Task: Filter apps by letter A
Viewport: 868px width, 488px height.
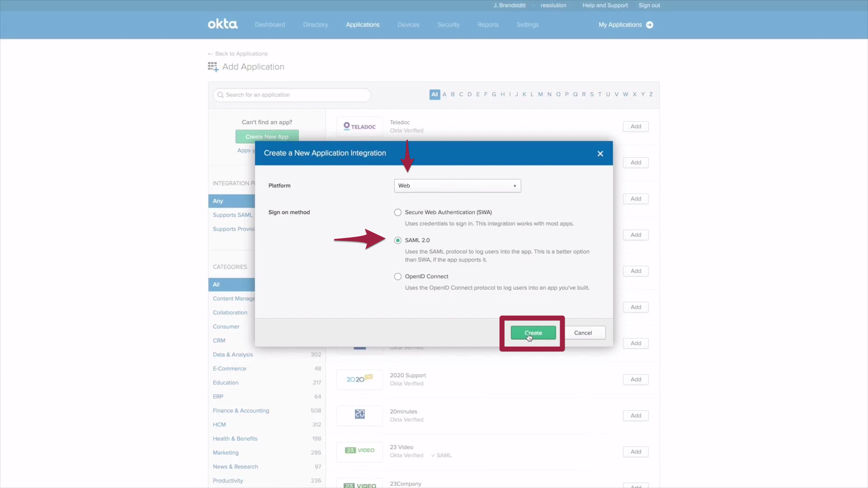Action: [444, 94]
